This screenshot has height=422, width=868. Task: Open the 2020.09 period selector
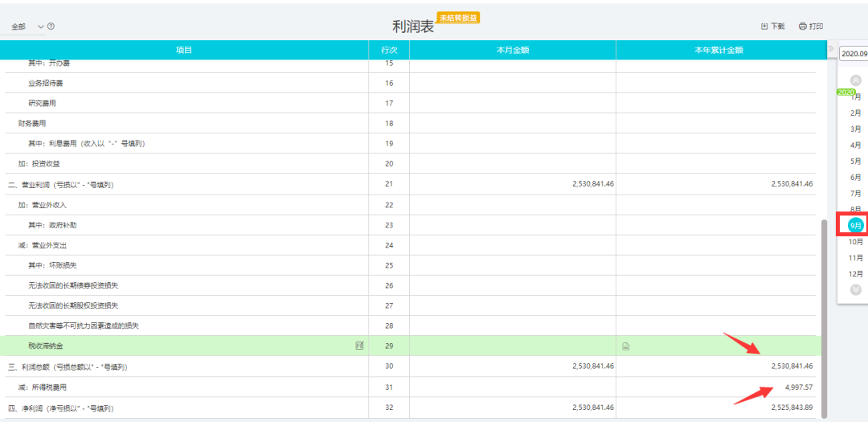(854, 54)
